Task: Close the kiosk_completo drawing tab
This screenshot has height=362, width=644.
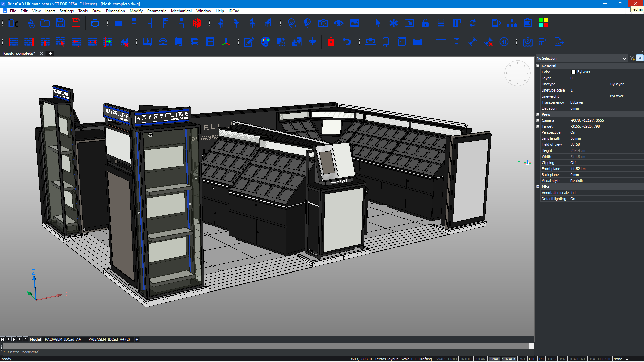Action: (x=41, y=53)
